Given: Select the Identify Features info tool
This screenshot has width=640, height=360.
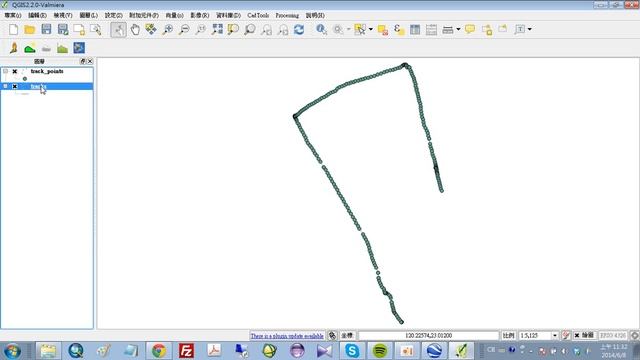Looking at the screenshot, I should [x=321, y=29].
